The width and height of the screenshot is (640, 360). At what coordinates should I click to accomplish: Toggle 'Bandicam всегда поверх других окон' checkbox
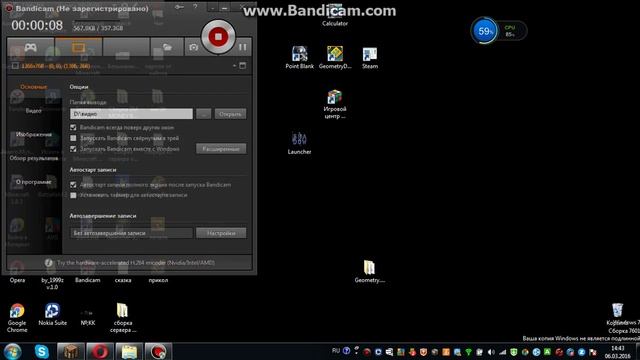(73, 127)
